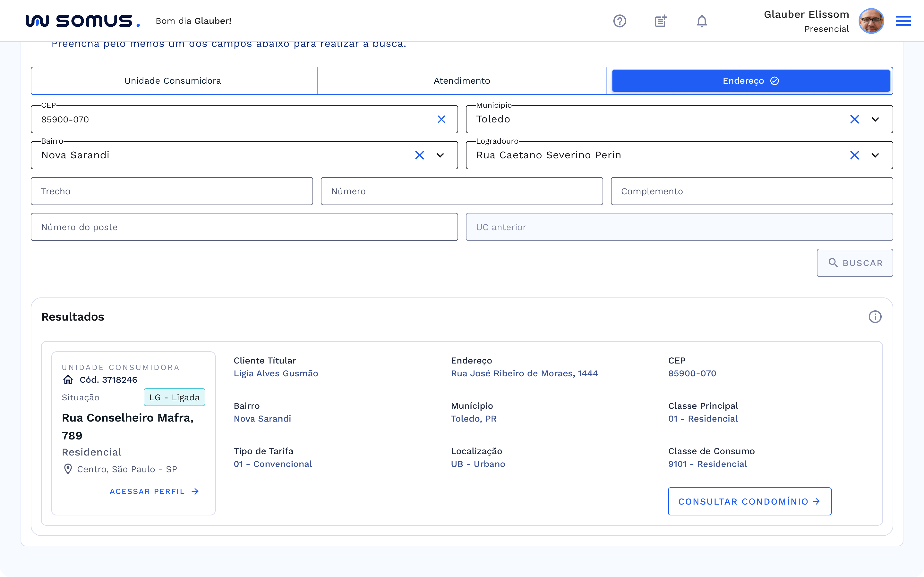Click the Resultados info icon

875,317
